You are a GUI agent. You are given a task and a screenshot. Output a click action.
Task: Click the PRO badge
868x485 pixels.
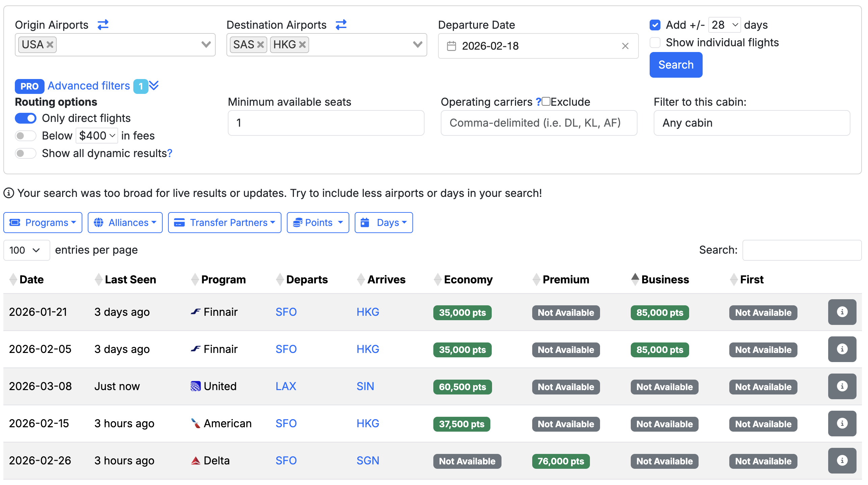point(29,86)
